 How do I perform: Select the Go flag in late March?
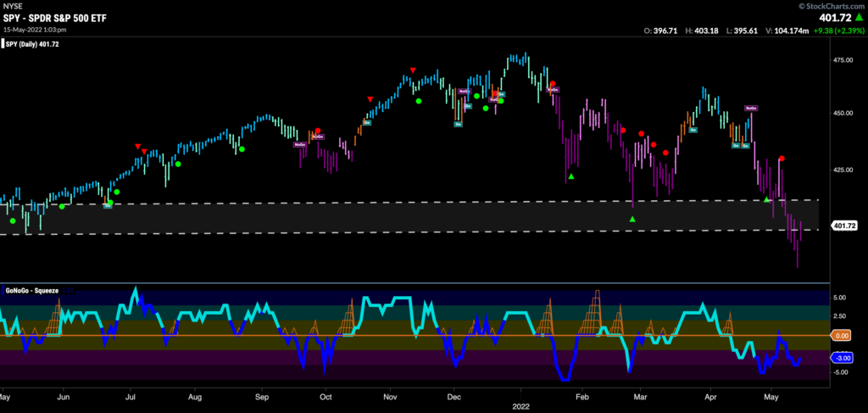click(x=693, y=130)
